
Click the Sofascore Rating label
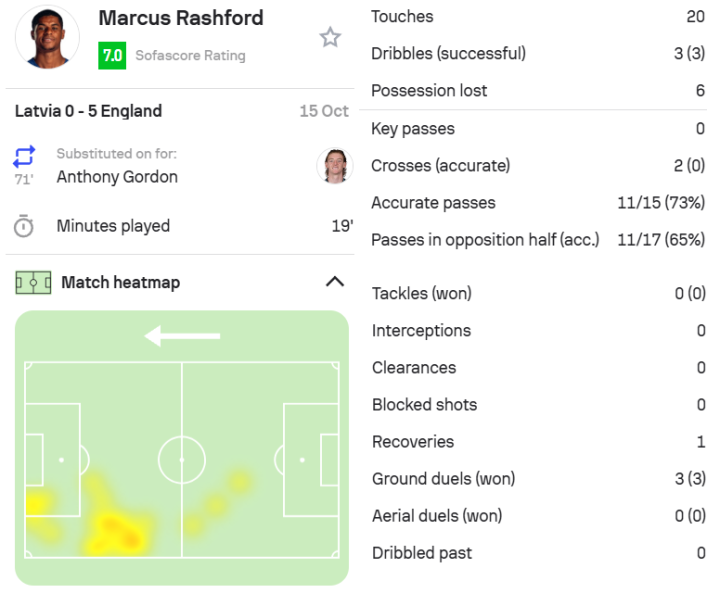190,56
